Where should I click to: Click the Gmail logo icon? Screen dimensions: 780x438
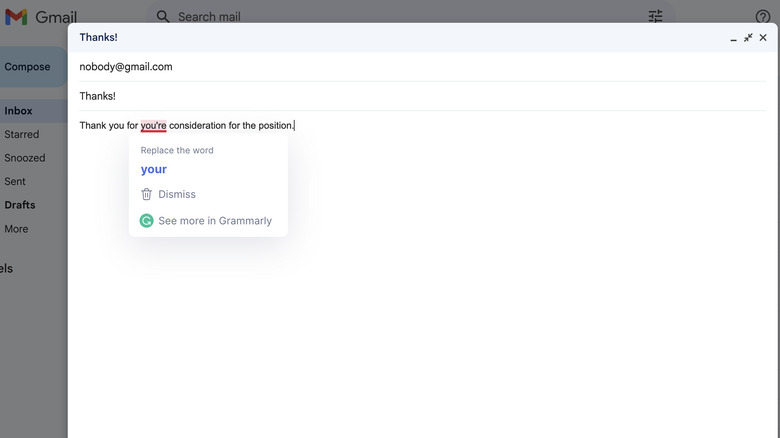click(x=16, y=17)
